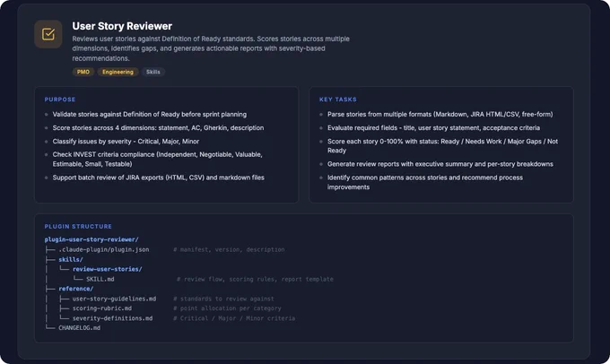Select the Generate review reports bullet
This screenshot has height=364, width=610.
(x=440, y=164)
